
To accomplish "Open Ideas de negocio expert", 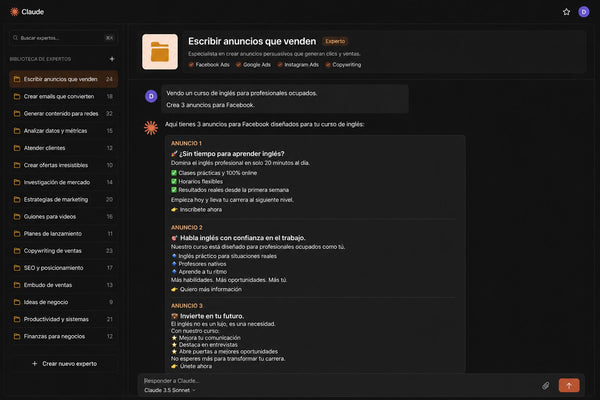I will (x=64, y=302).
